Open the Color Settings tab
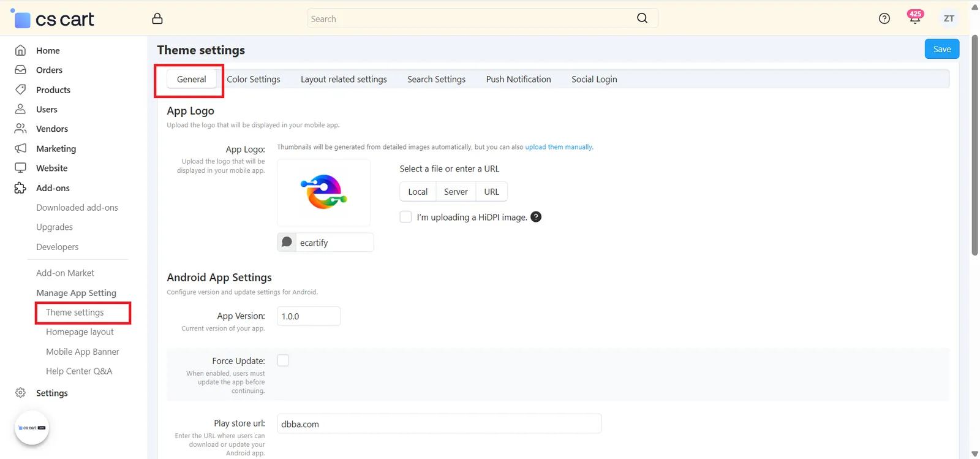The height and width of the screenshot is (459, 980). pyautogui.click(x=254, y=79)
